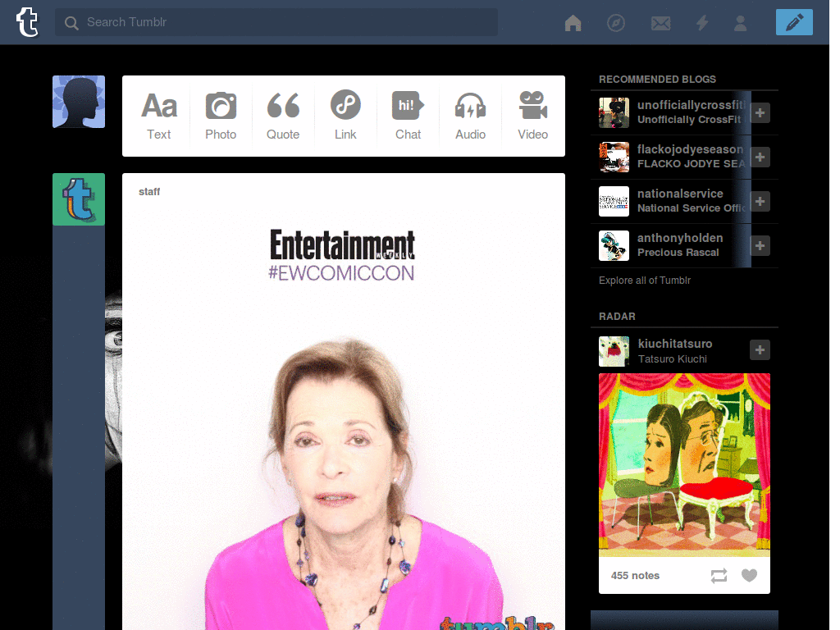Open kiuchitatsuro radar blog link
The image size is (840, 630).
tap(675, 344)
